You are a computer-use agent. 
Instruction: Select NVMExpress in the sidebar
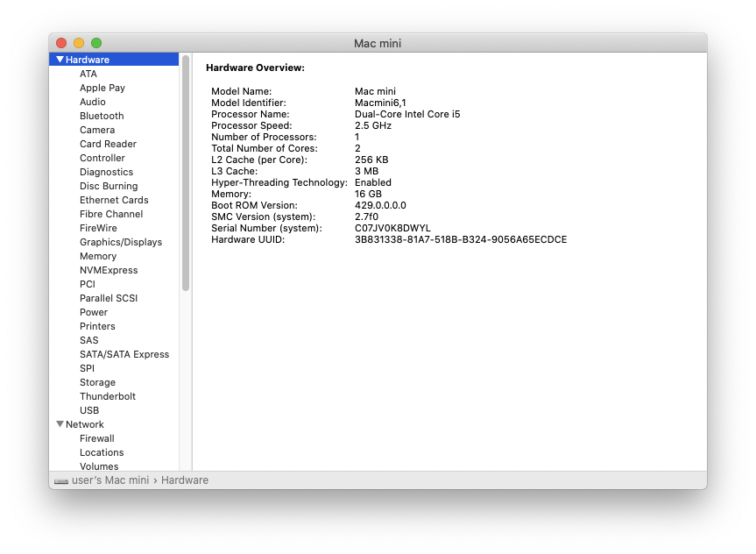[x=109, y=270]
